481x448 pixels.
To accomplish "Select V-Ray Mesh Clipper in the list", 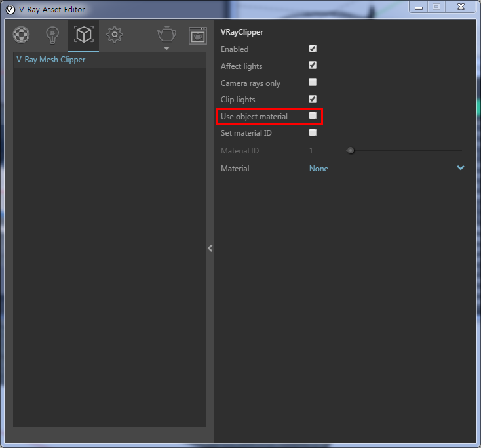I will click(x=109, y=60).
